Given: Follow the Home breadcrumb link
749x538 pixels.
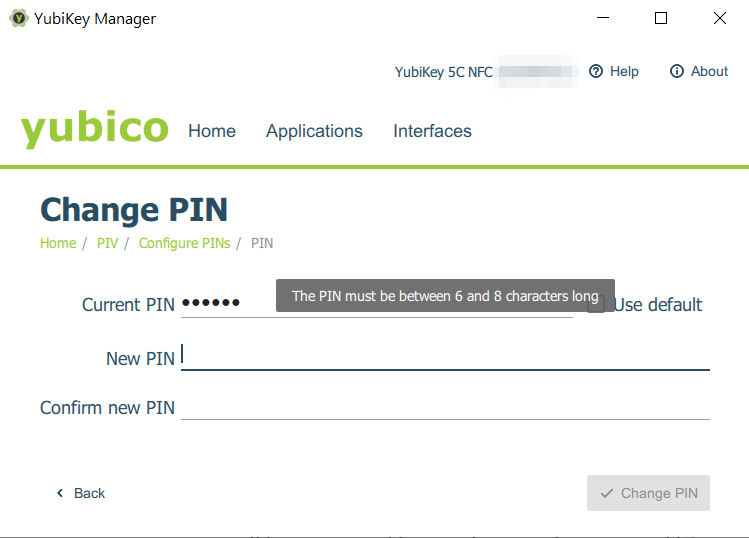Looking at the screenshot, I should (x=58, y=243).
